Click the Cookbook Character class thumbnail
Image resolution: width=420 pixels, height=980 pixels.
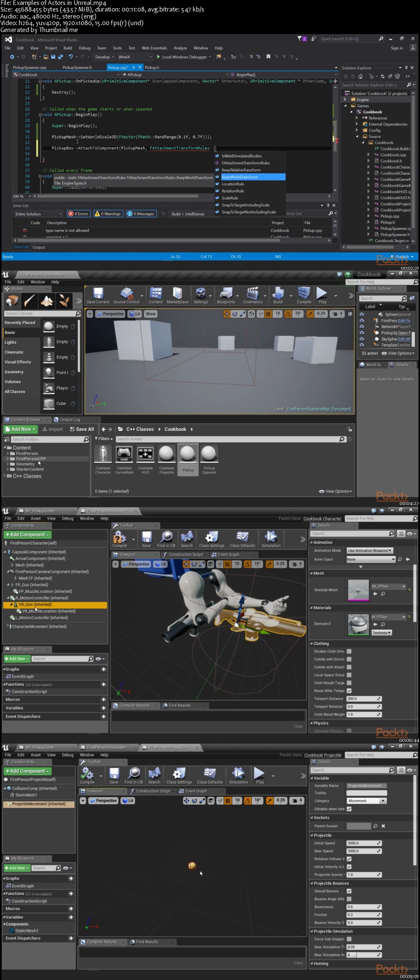103,459
